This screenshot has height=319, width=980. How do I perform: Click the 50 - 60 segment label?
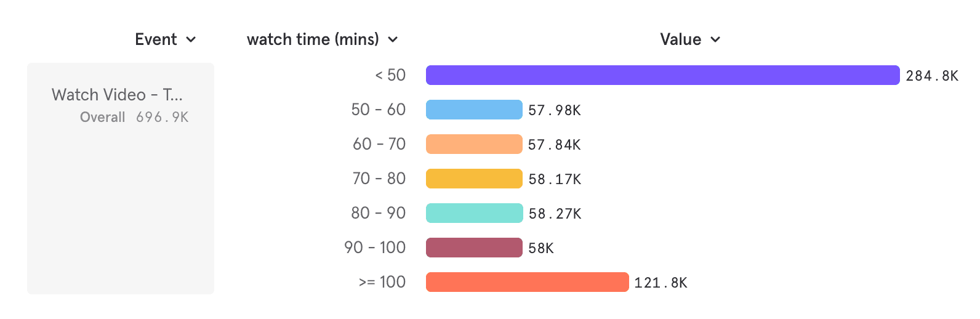coord(378,110)
